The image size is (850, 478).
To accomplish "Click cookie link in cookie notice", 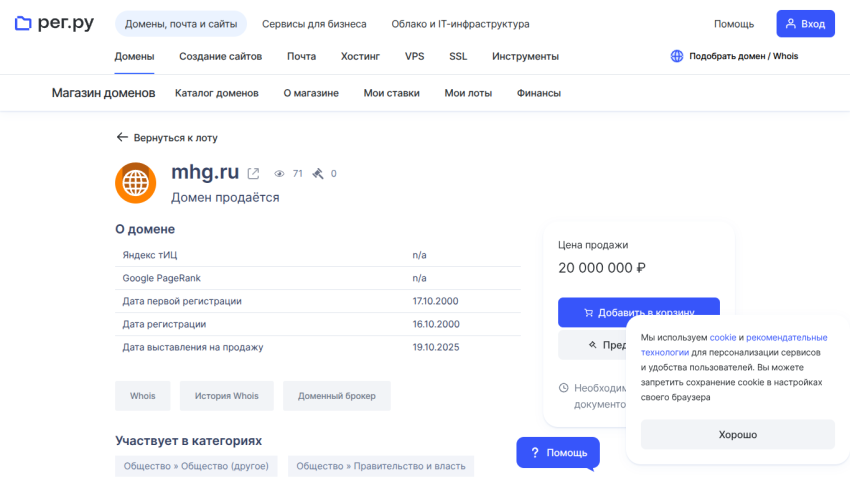I will click(723, 337).
